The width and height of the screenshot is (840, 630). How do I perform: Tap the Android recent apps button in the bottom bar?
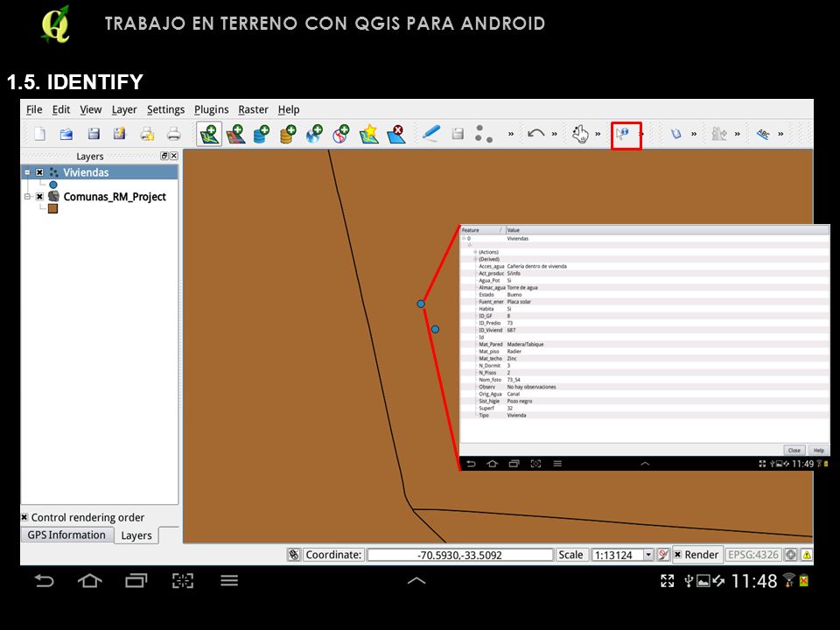(x=136, y=580)
